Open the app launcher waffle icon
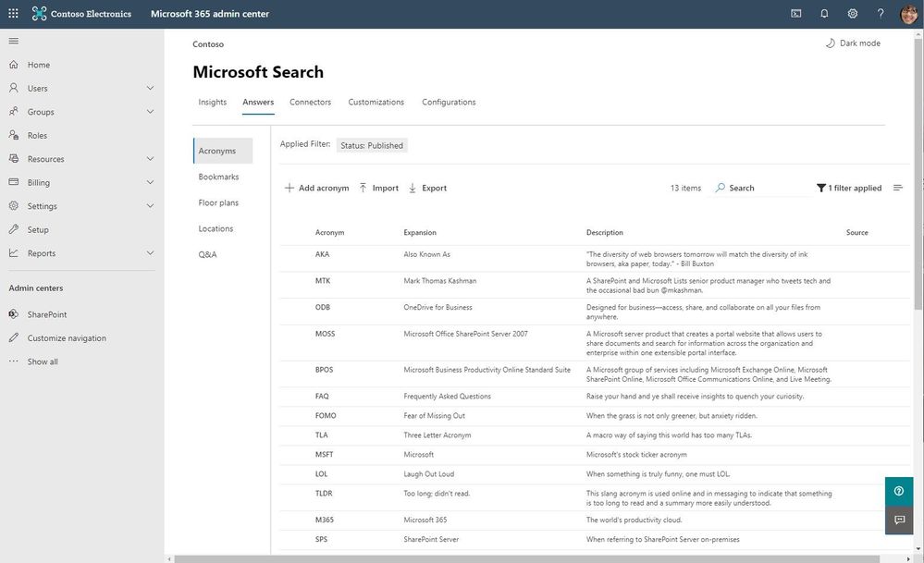Viewport: 924px width, 563px height. point(13,14)
